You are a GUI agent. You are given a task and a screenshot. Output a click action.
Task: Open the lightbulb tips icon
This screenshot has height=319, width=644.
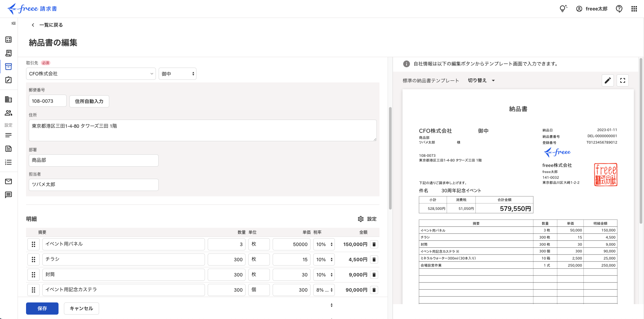click(563, 9)
